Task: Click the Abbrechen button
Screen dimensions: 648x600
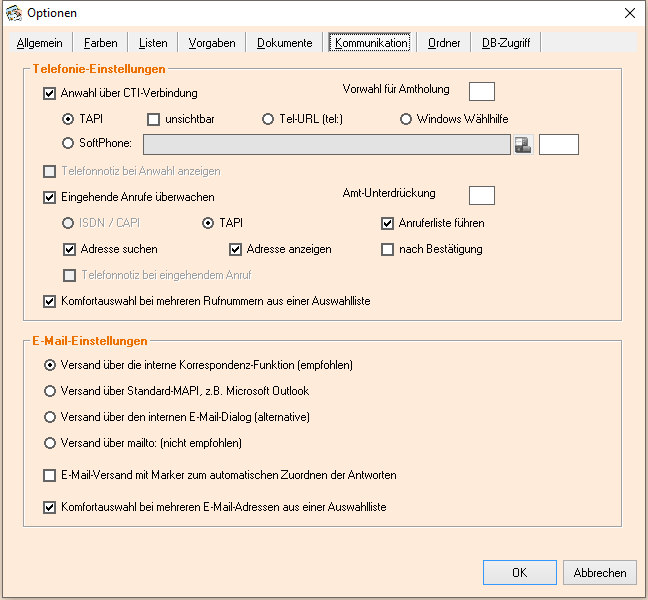Action: click(600, 573)
